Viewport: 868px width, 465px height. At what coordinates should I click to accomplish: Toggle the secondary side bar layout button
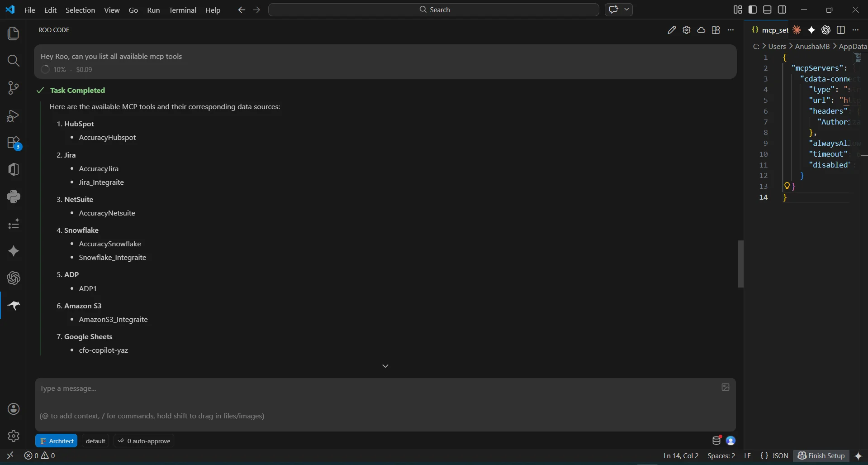point(782,10)
